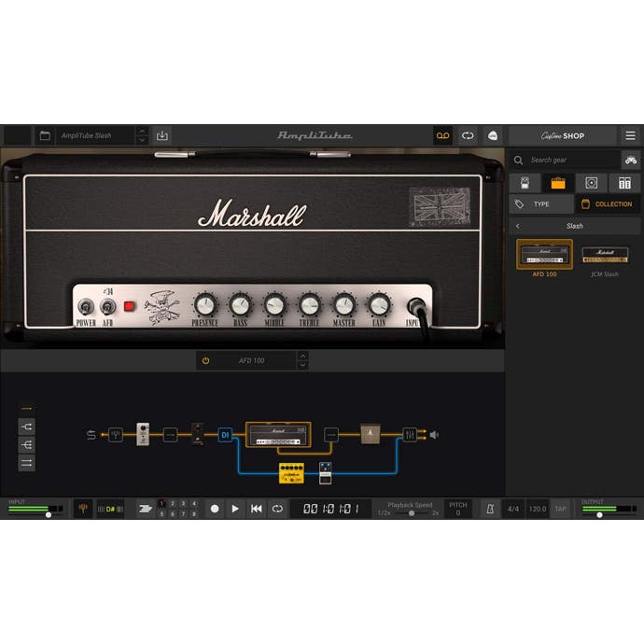Open the 4/4 time signature selector

513,509
